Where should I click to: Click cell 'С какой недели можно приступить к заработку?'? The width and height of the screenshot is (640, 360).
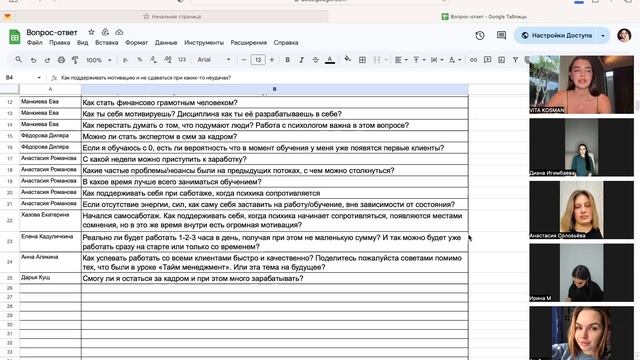[x=275, y=159]
